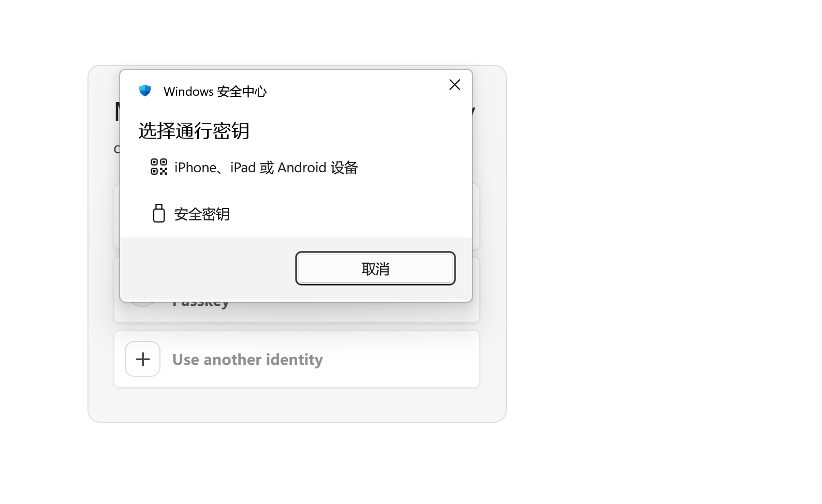Click the empty right side of Use another identity card

coord(404,359)
